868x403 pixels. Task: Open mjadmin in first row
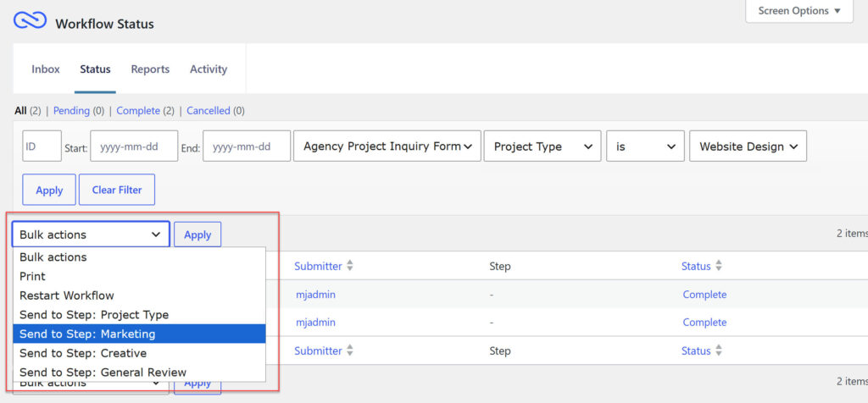315,295
